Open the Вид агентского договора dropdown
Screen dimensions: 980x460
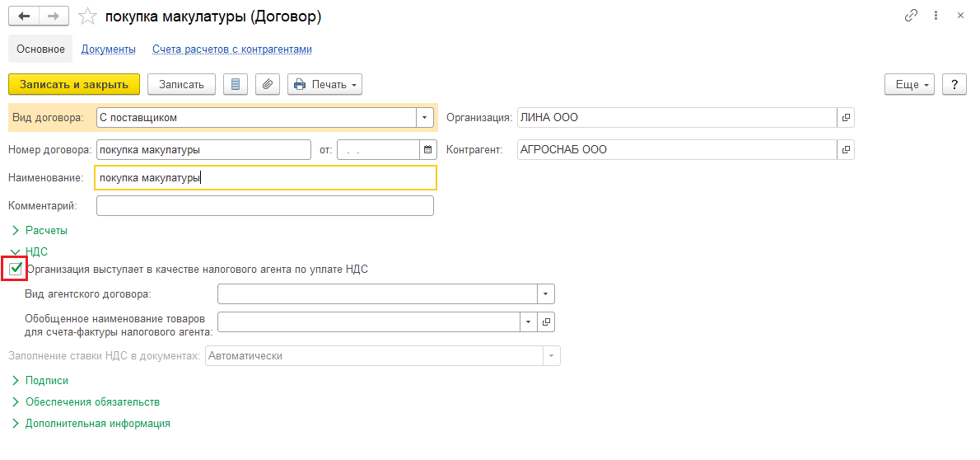(x=546, y=294)
